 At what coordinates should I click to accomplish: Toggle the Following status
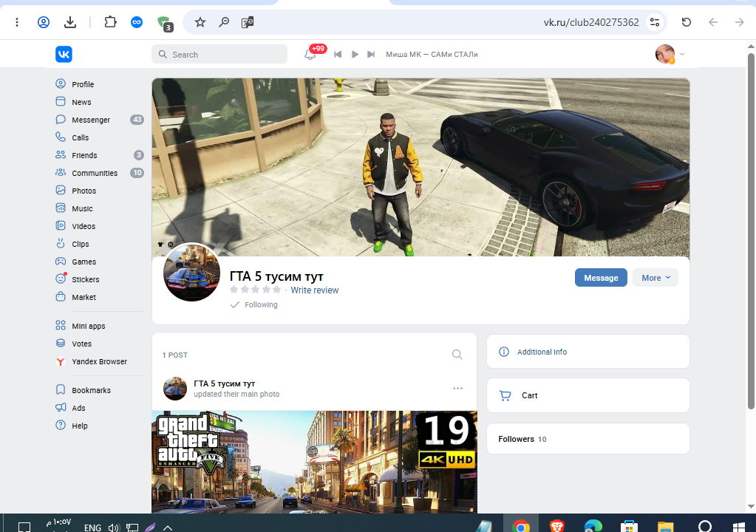coord(254,304)
